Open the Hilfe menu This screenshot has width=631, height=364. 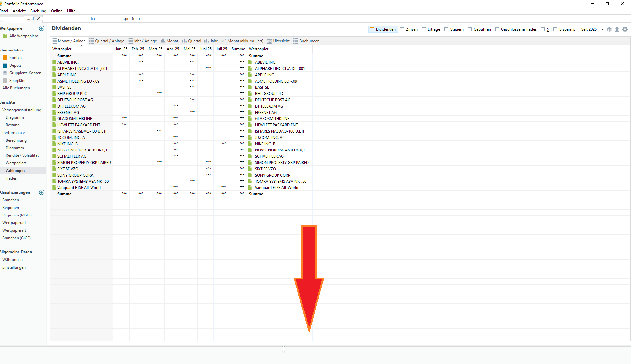(71, 11)
